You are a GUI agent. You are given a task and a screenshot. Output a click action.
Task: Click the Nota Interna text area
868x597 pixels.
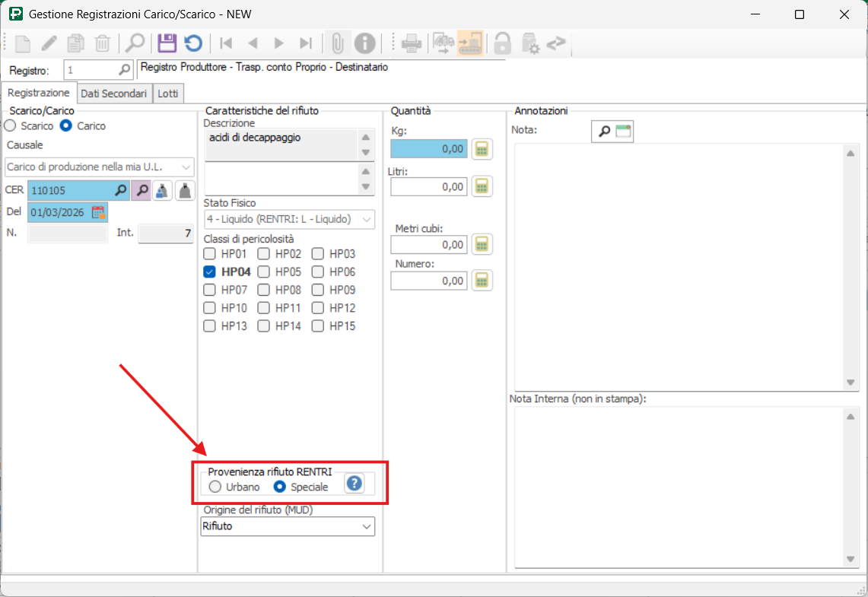pos(679,487)
